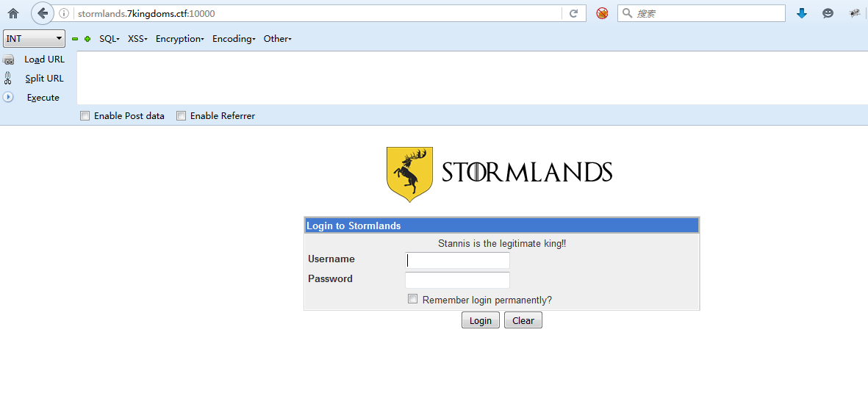
Task: Click the 'Username' label
Action: tap(331, 259)
